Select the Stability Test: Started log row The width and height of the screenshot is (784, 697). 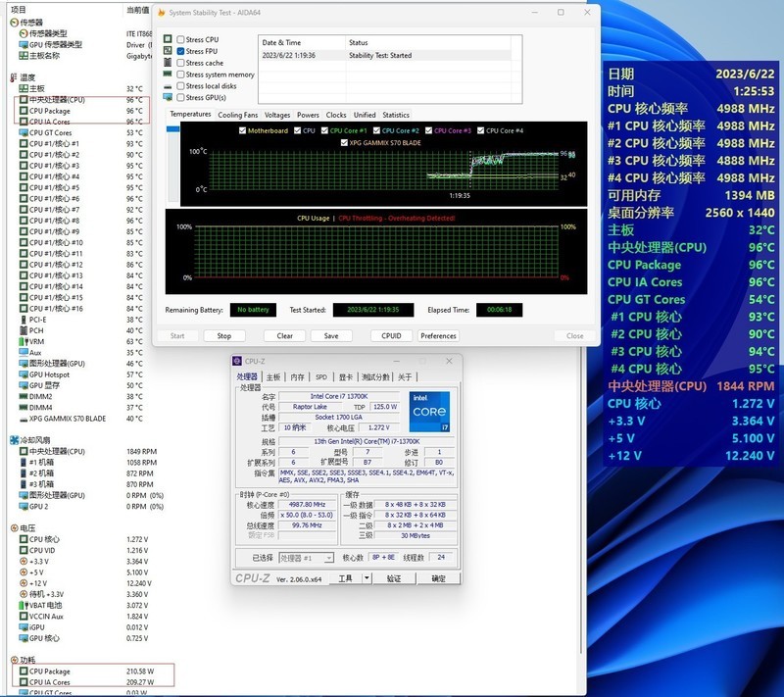coord(382,56)
